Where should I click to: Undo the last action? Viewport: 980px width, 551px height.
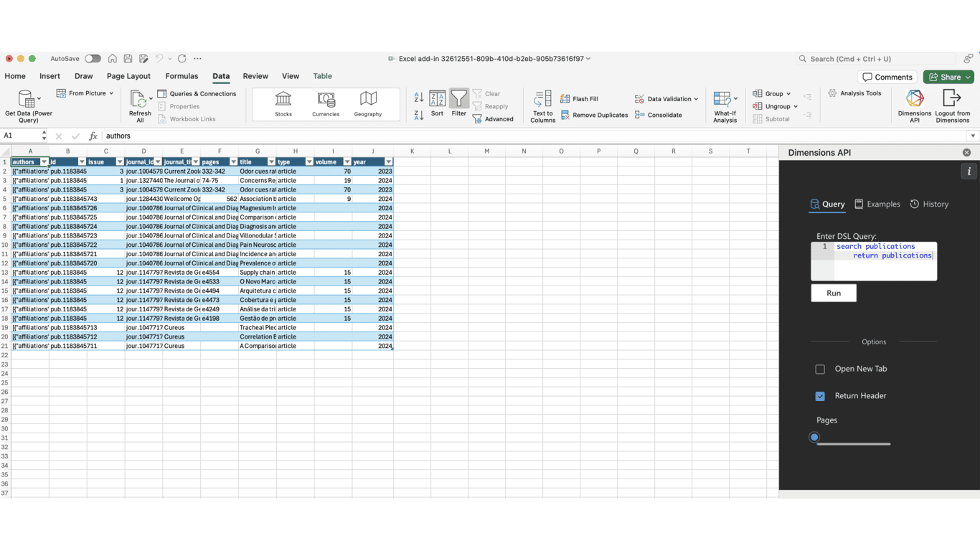point(159,59)
